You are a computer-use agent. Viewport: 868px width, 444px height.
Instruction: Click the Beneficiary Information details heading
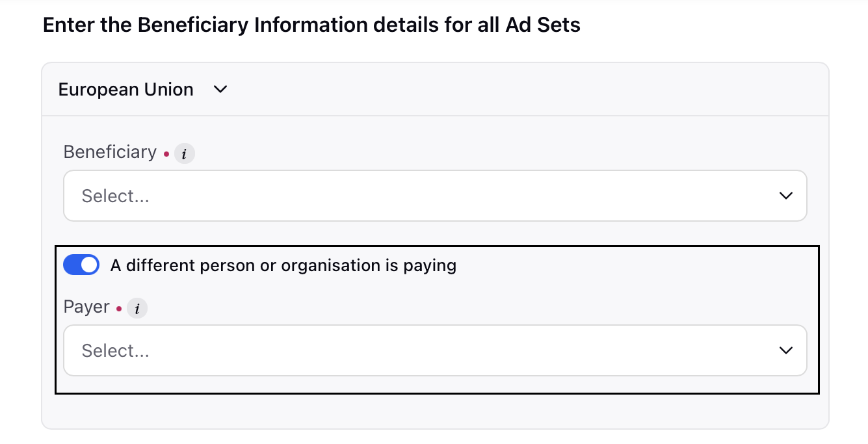311,25
